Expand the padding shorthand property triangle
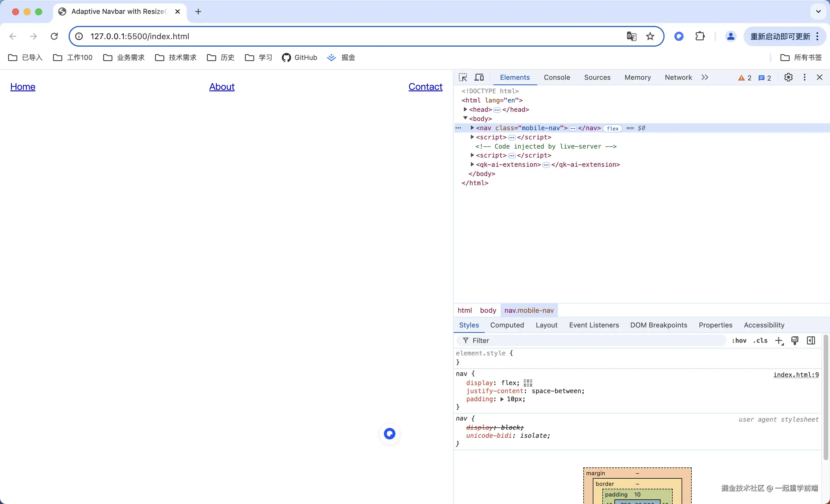830x504 pixels. click(x=502, y=399)
